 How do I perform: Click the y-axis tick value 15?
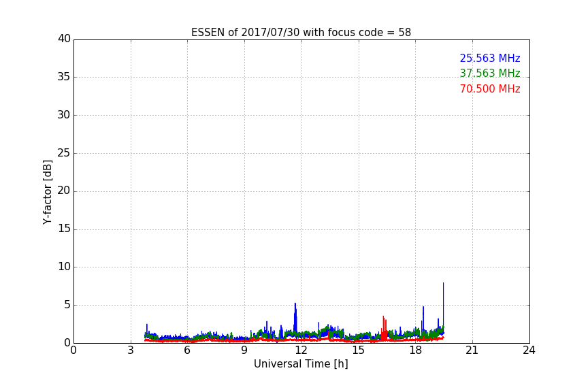64,229
